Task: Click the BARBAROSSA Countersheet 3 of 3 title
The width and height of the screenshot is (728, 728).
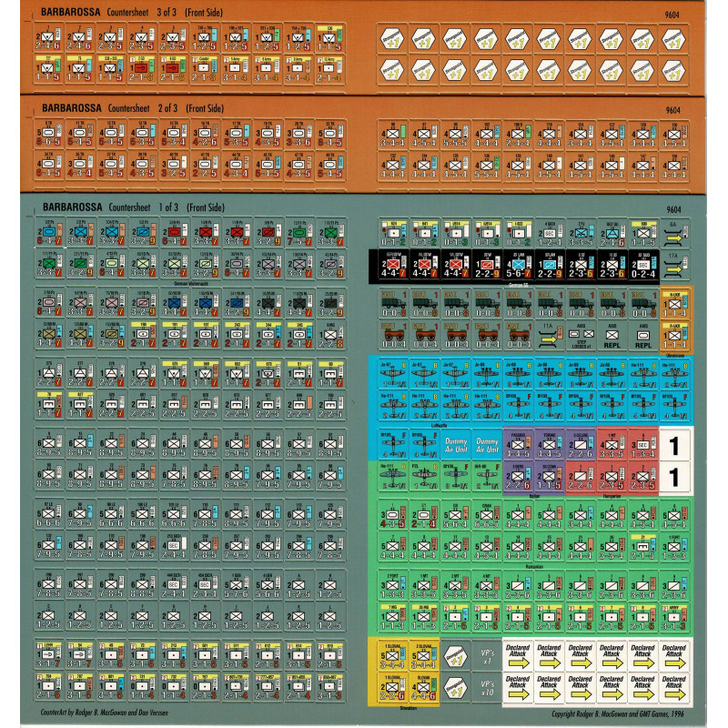Action: pos(132,12)
